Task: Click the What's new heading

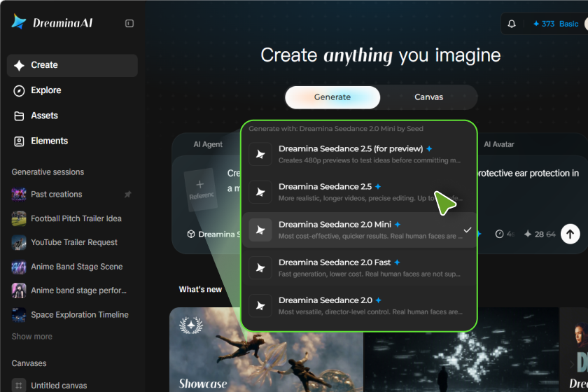Action: (x=200, y=290)
